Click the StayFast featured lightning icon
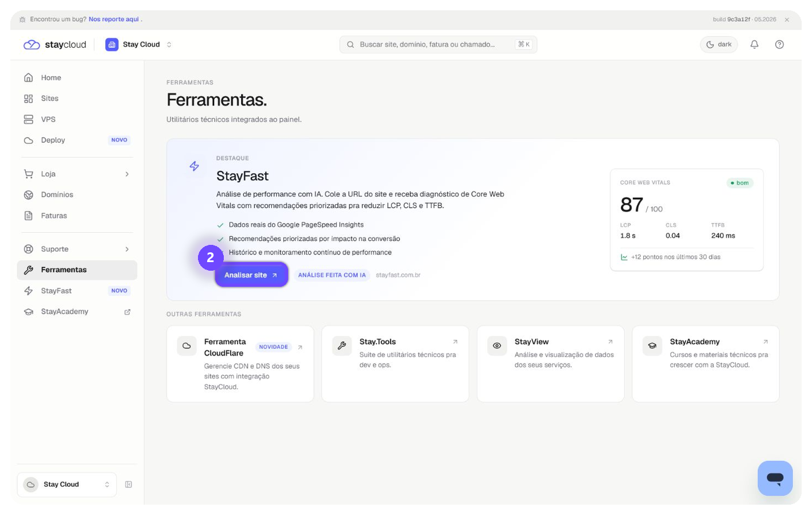 (x=195, y=166)
